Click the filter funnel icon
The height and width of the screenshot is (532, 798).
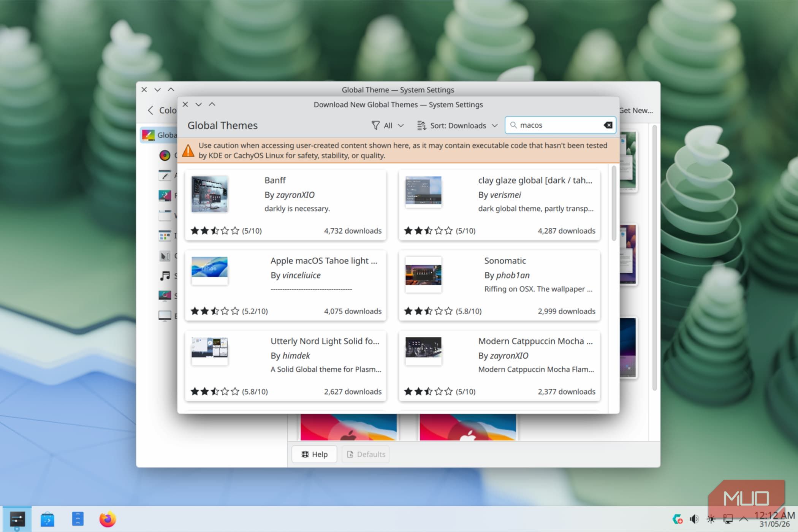click(x=375, y=125)
